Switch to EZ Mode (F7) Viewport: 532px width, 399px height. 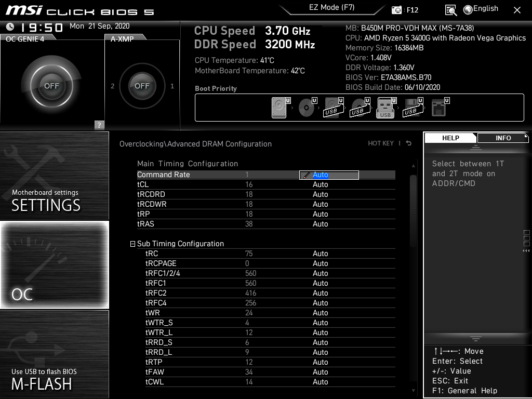coord(332,7)
